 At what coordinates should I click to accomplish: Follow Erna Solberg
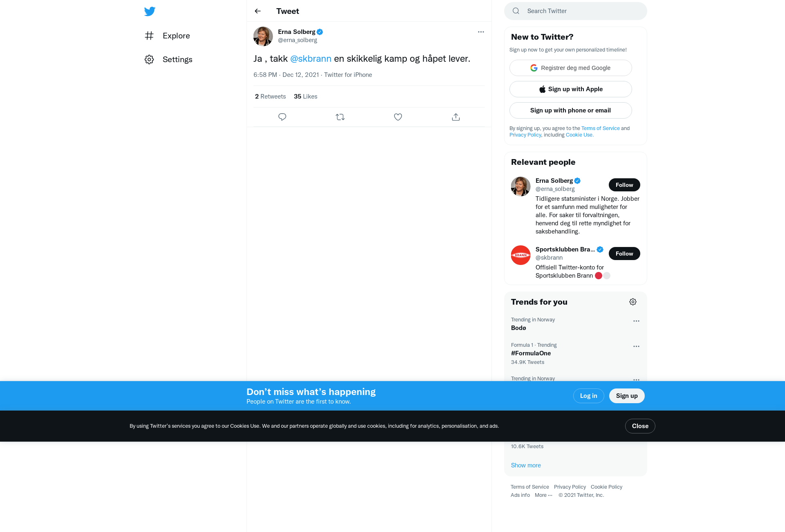[624, 185]
